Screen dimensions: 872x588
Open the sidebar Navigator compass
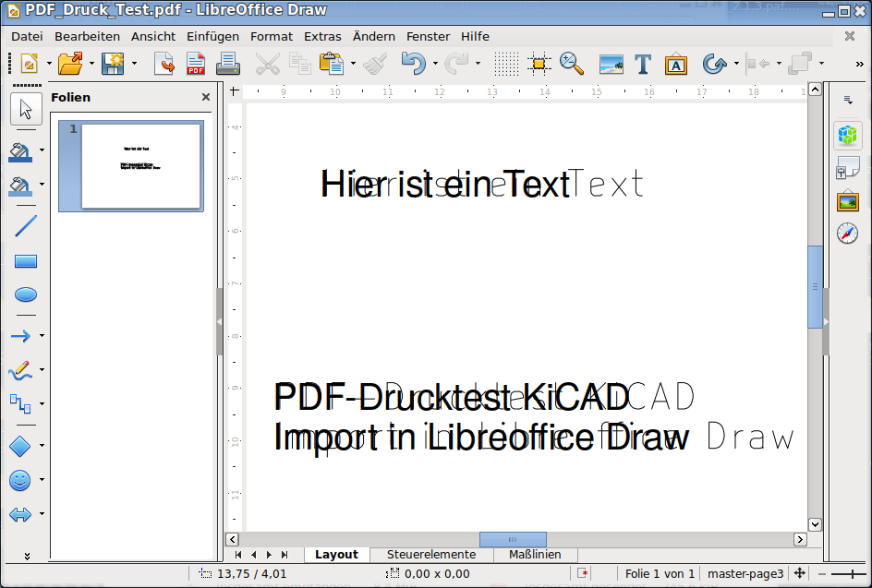848,234
